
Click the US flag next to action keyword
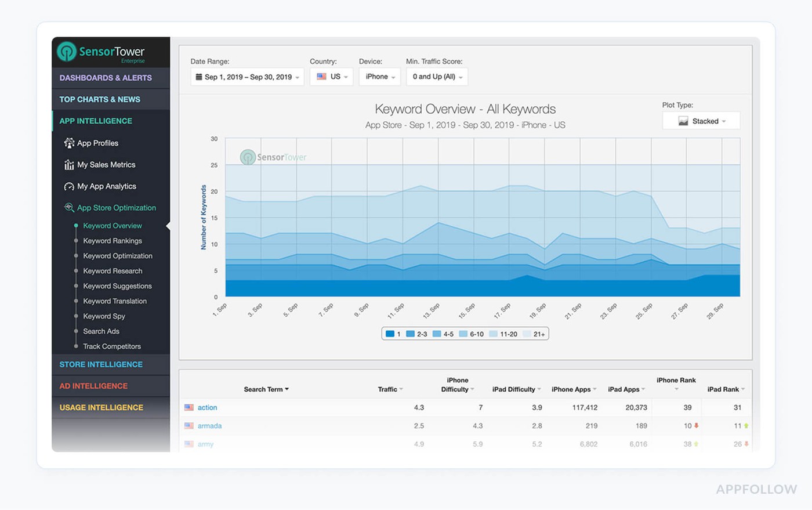(x=189, y=407)
